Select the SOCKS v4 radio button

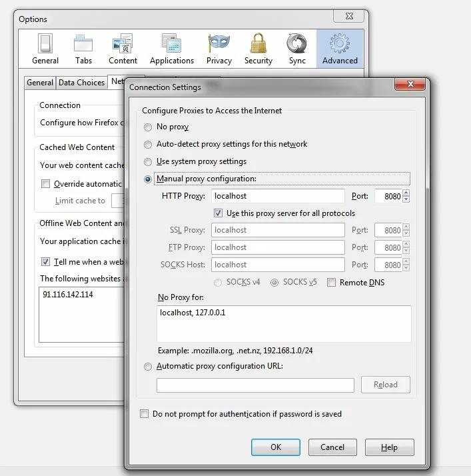coord(217,283)
